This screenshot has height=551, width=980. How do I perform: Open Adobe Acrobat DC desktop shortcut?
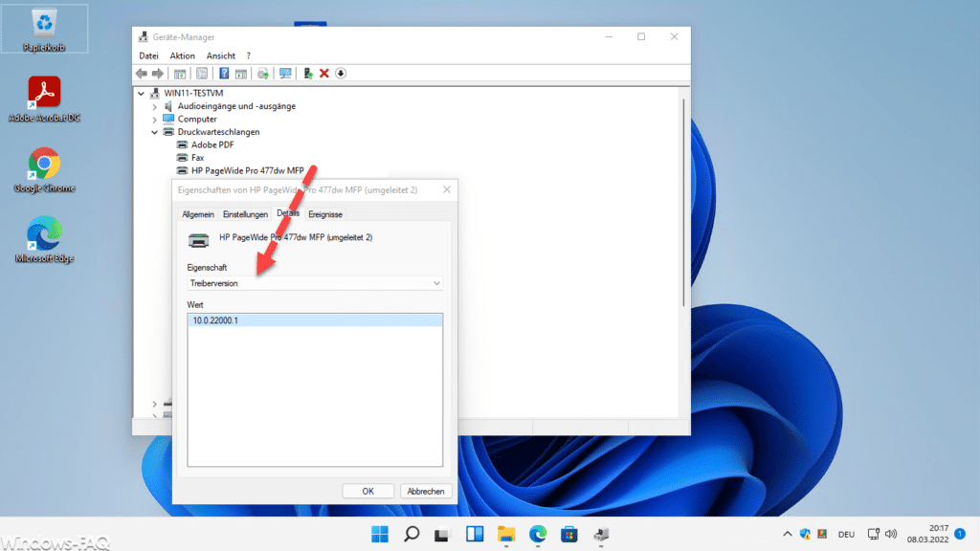click(x=44, y=99)
